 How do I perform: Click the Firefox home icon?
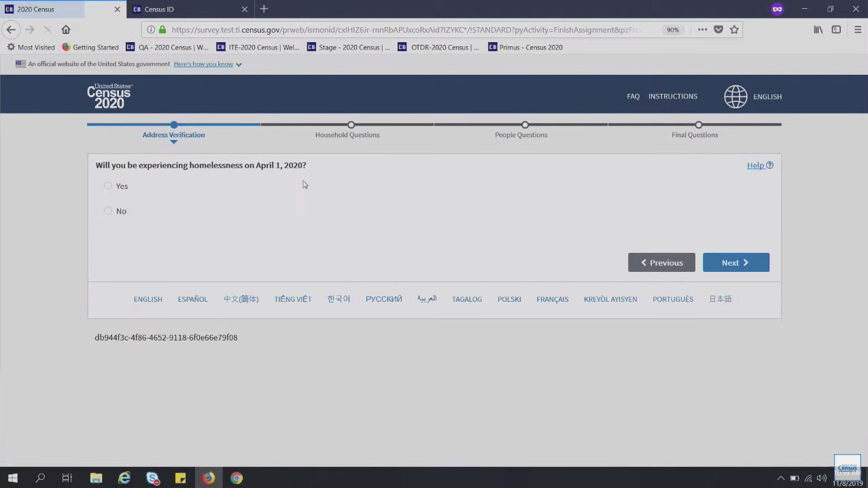click(x=66, y=30)
